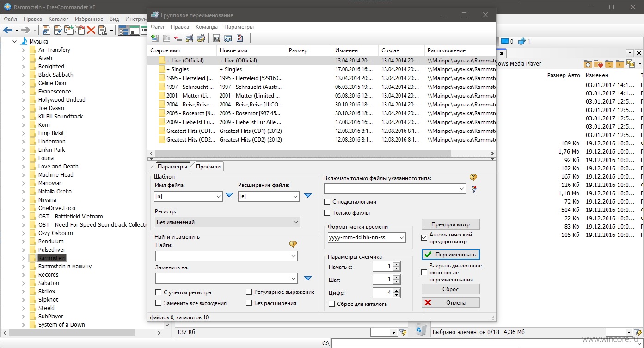Screen dimensions: 644x348
Task: Enable the С подкаталогами checkbox
Action: [x=327, y=202]
